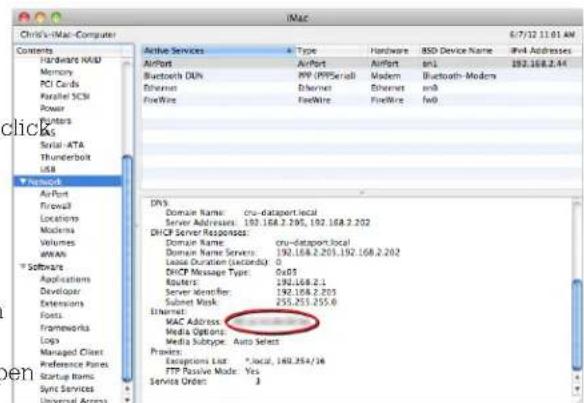Sort by Active Services column header
Viewport: 584px width, 403px height.
[218, 51]
